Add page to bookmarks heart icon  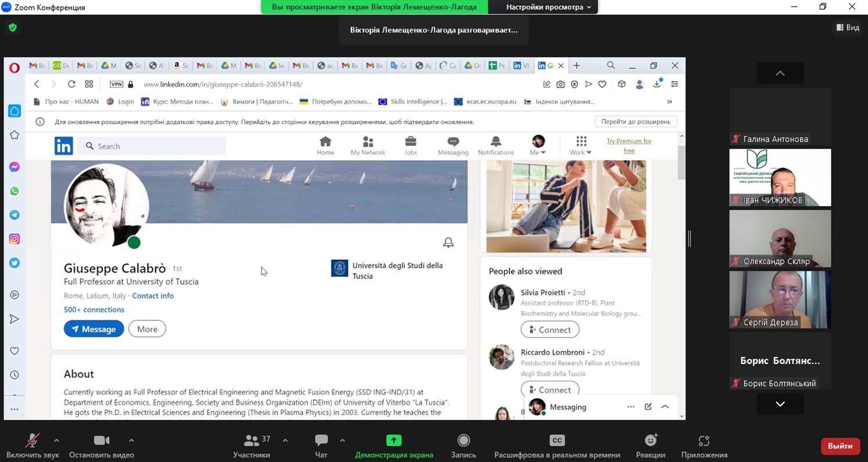coord(602,84)
